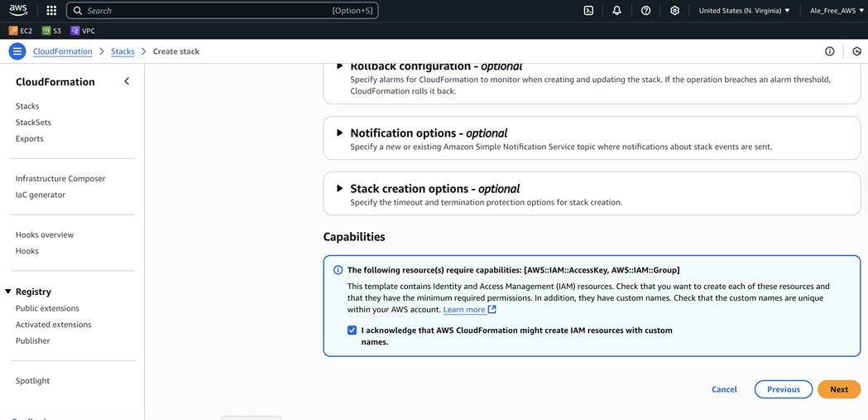Go to Stacks in the sidebar
This screenshot has width=868, height=420.
pyautogui.click(x=27, y=106)
